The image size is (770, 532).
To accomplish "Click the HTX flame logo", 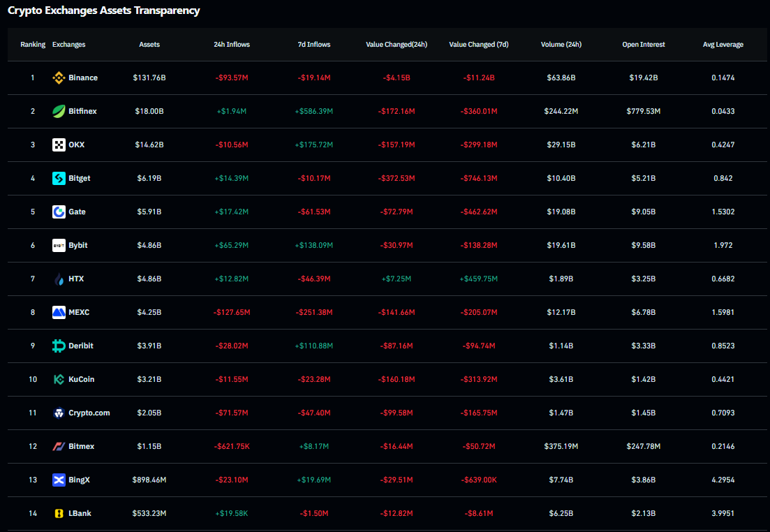I will [x=59, y=279].
